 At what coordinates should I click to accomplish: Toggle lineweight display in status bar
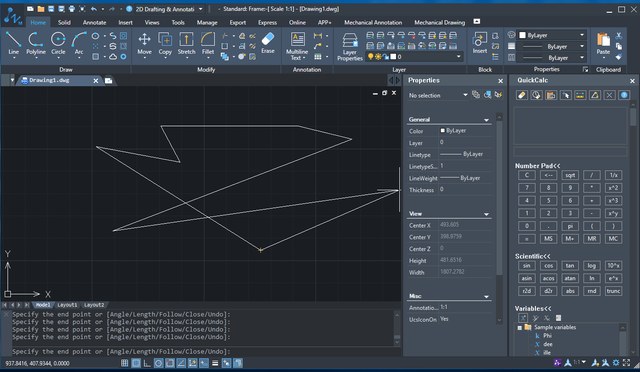click(x=215, y=363)
